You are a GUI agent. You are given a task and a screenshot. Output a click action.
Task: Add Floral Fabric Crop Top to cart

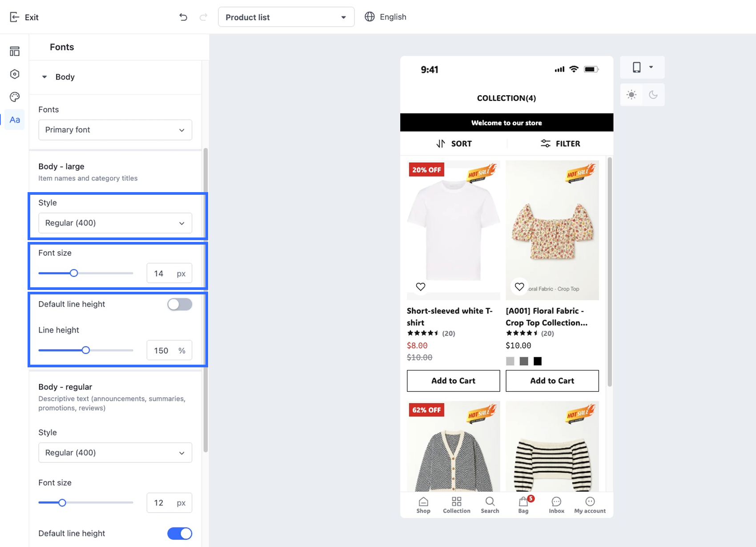(552, 381)
